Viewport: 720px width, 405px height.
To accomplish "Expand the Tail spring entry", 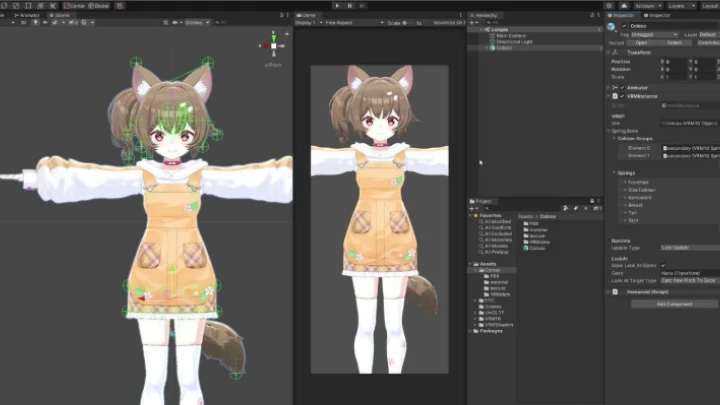I will coord(625,213).
